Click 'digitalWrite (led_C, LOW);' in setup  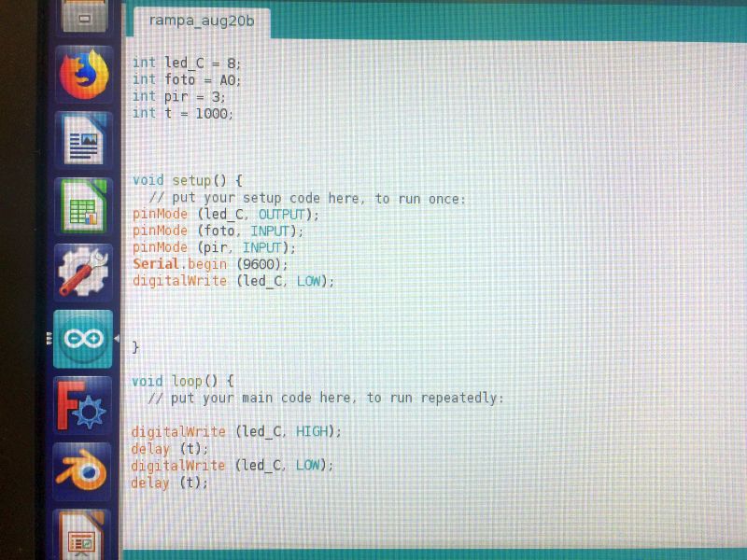[233, 281]
